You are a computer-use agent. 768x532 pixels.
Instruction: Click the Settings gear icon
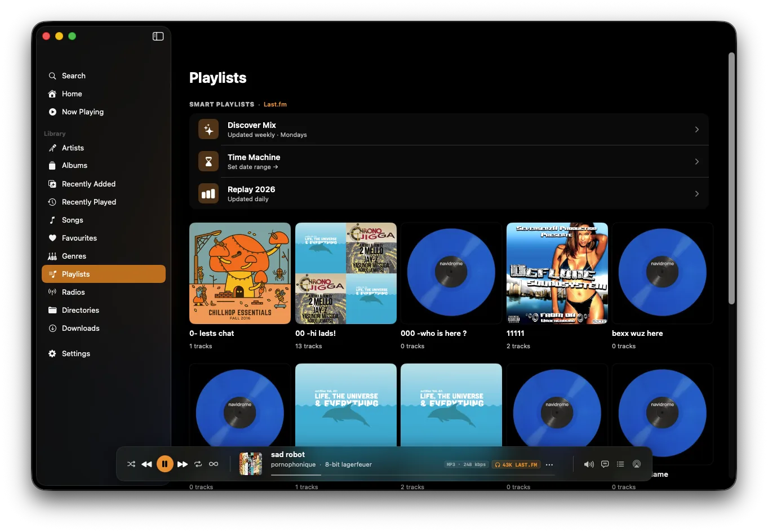[x=52, y=353]
